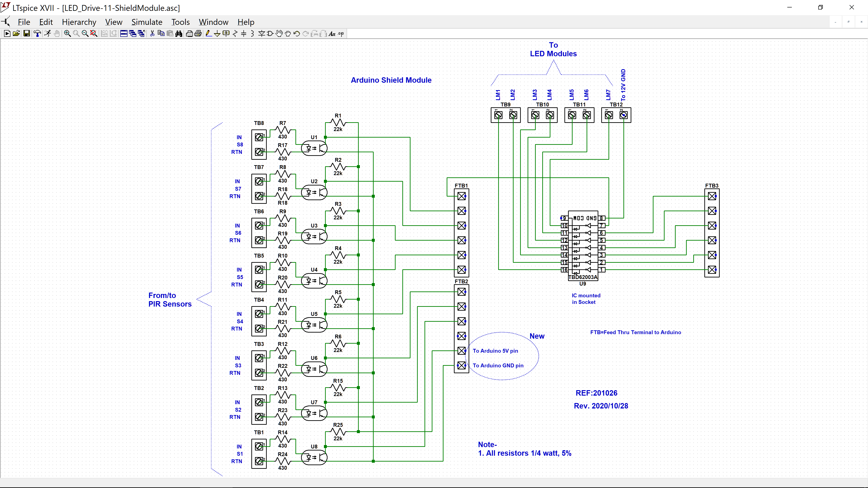Click the New Schematic toolbar icon

click(7, 33)
